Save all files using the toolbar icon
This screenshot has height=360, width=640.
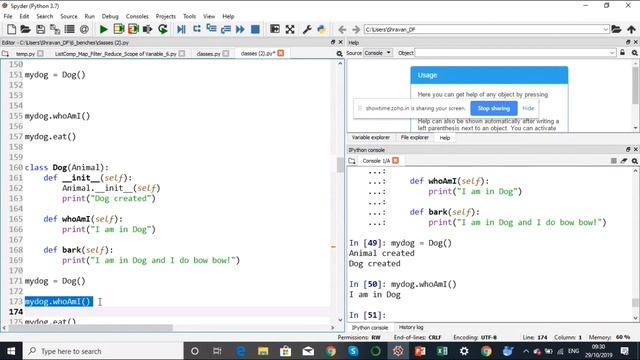coord(55,29)
